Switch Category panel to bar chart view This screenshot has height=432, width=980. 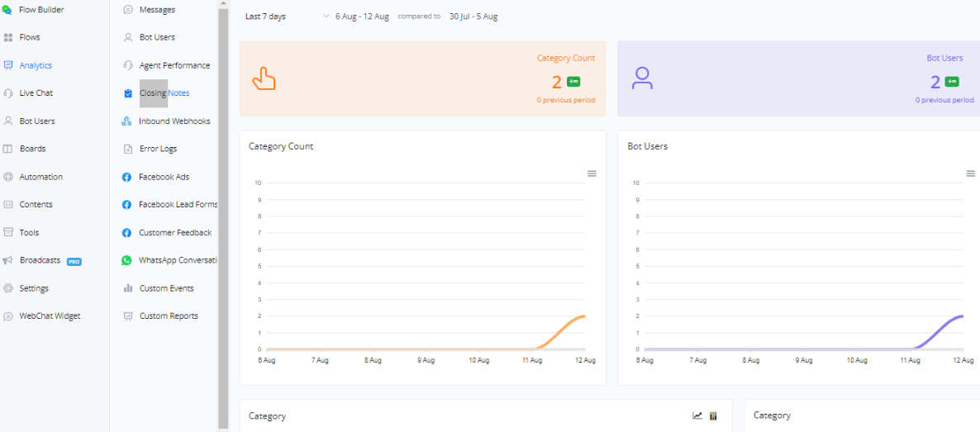coord(713,415)
